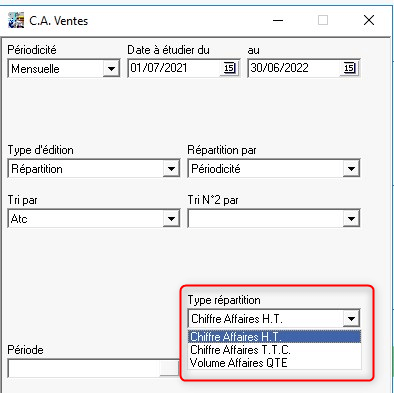Click the Période text input field
This screenshot has height=393, width=394.
[84, 369]
